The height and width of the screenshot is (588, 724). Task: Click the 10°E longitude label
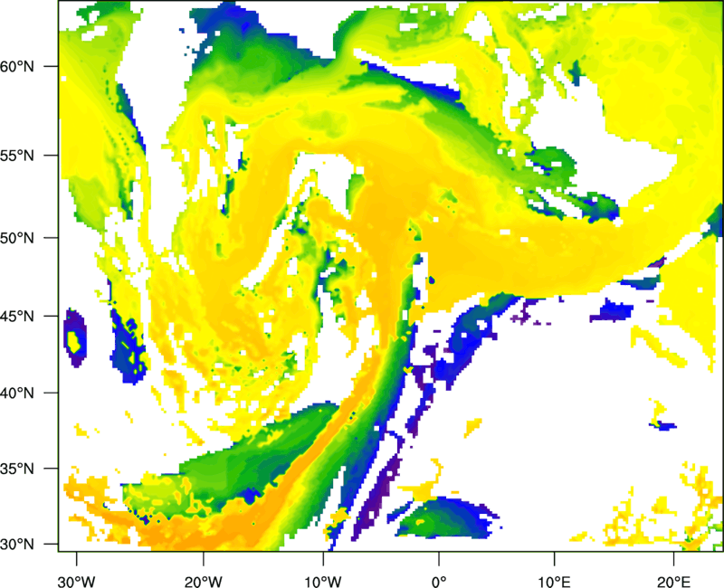click(x=554, y=582)
